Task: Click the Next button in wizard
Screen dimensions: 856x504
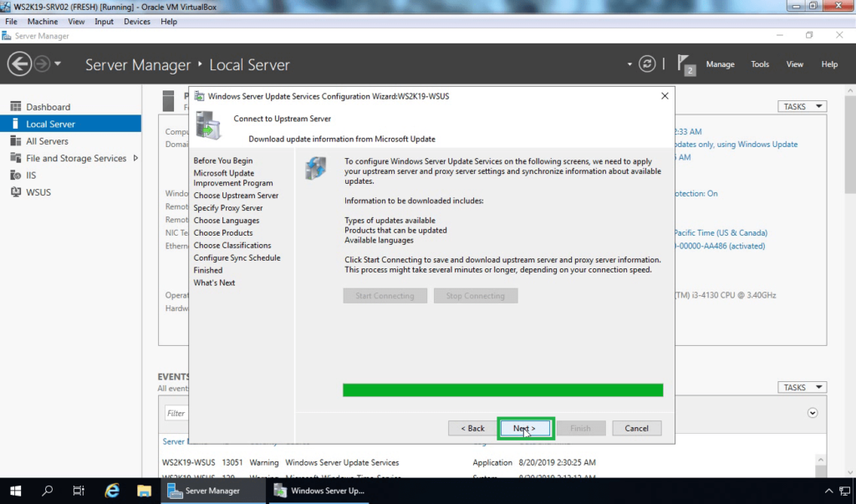Action: [x=524, y=428]
